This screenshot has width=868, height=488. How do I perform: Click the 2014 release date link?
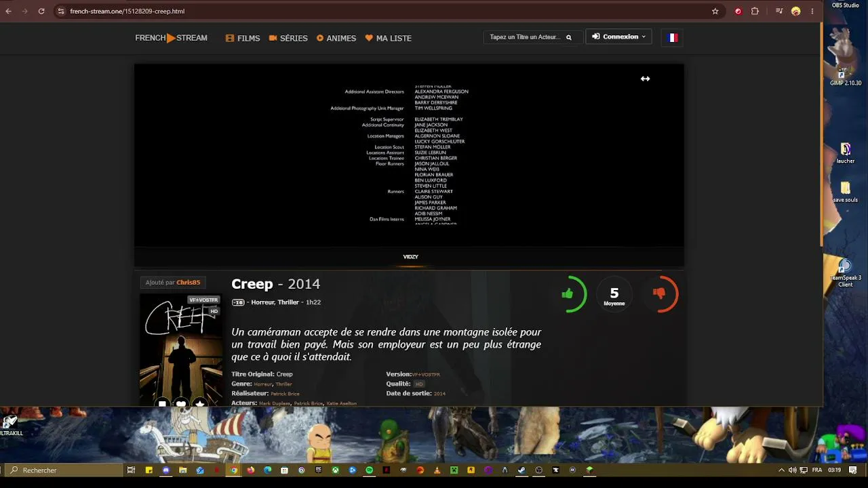coord(439,394)
